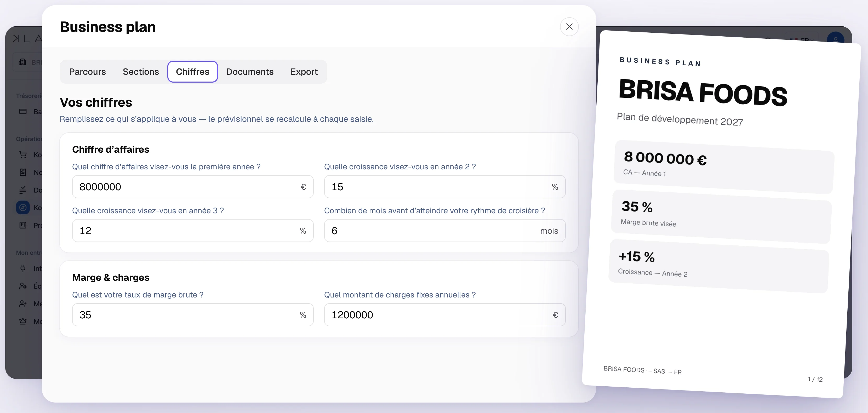The width and height of the screenshot is (868, 413).
Task: Click the "Business plan" dialog title
Action: pyautogui.click(x=107, y=27)
